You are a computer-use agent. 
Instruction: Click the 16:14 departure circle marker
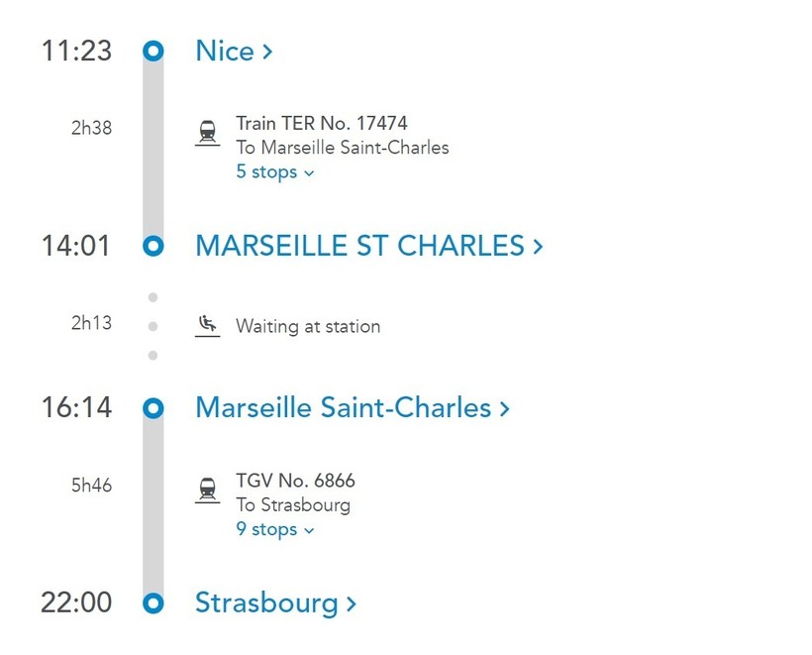[153, 408]
